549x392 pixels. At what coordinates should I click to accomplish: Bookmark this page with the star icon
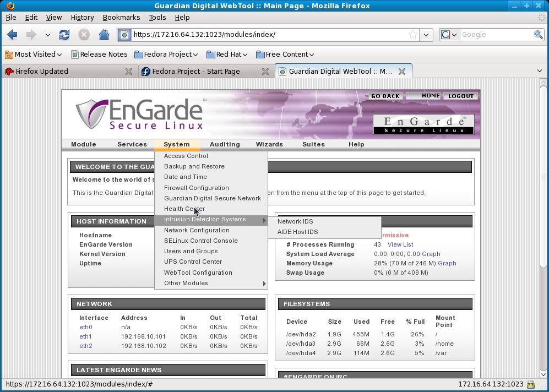click(x=413, y=35)
